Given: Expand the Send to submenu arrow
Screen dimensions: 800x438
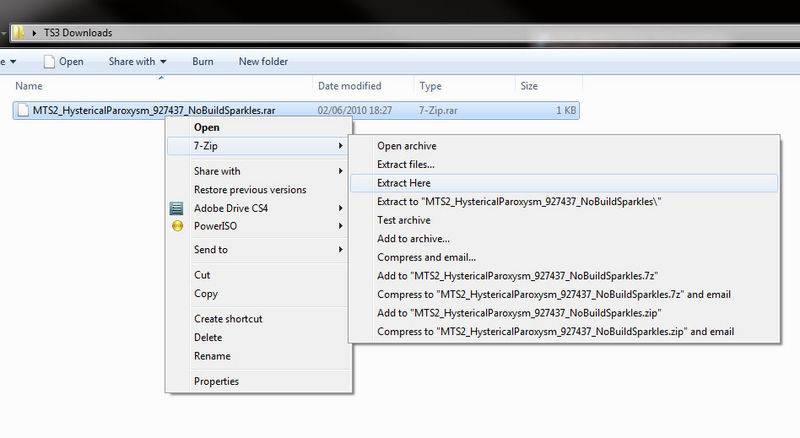Looking at the screenshot, I should [340, 250].
